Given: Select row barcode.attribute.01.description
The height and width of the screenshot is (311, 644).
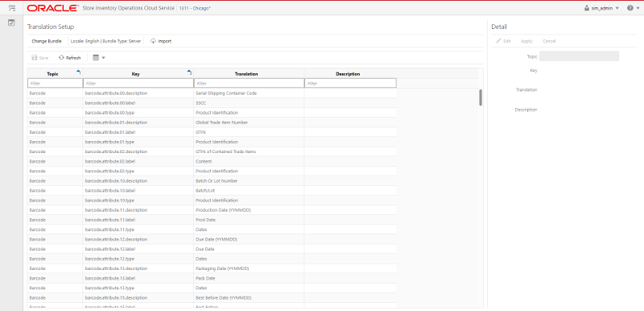Looking at the screenshot, I should pyautogui.click(x=212, y=122).
